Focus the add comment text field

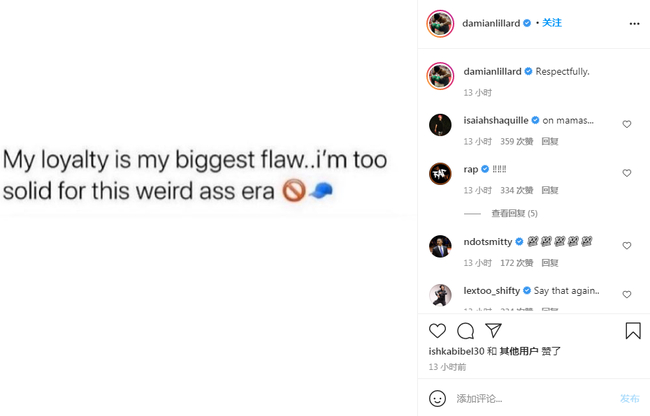(530, 398)
